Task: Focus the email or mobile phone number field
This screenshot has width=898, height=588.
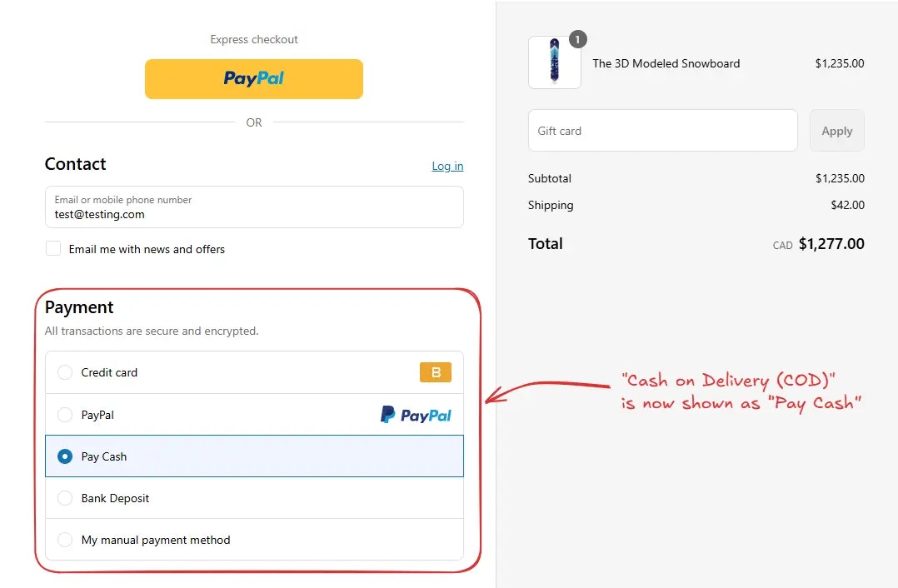Action: pyautogui.click(x=254, y=207)
